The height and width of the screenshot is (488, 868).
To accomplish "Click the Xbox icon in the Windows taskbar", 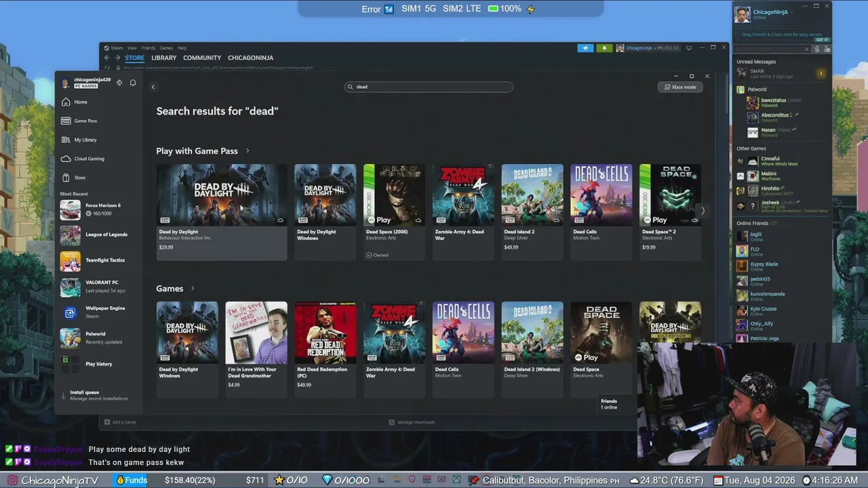I will click(x=456, y=480).
